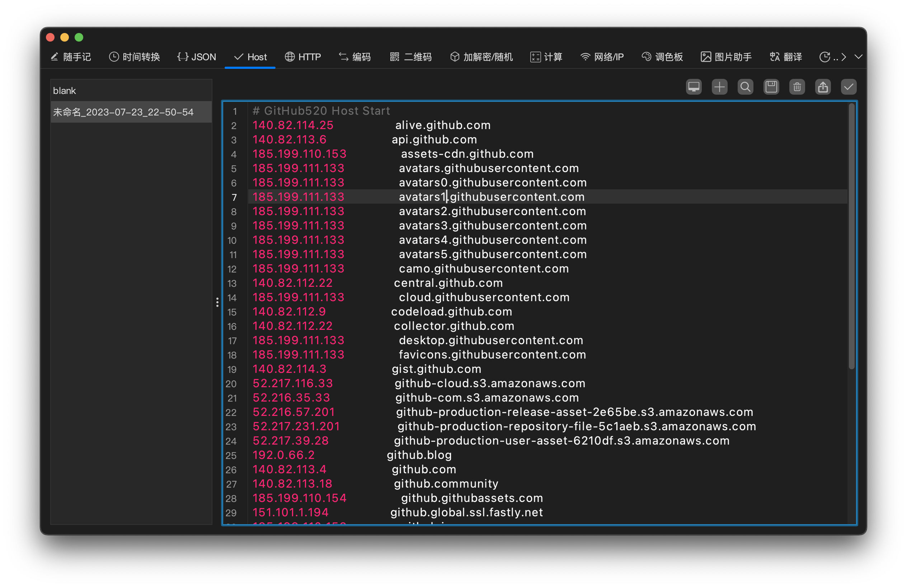Export the host configuration
The height and width of the screenshot is (588, 907).
[823, 86]
